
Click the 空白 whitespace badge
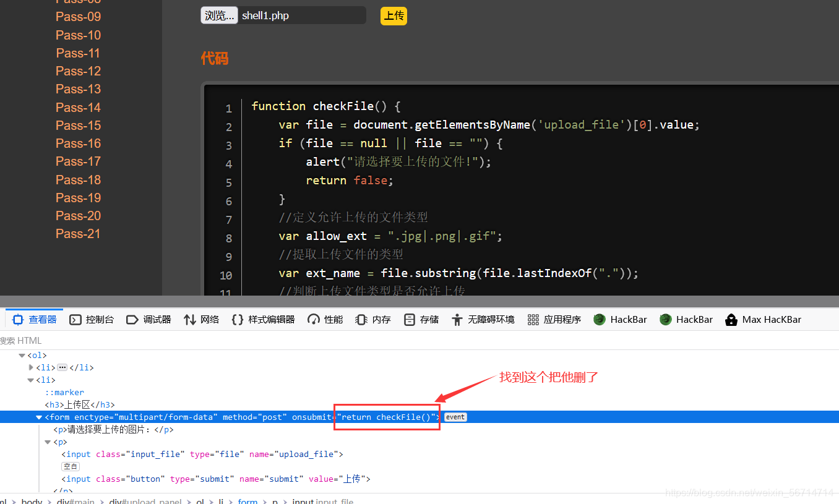(x=71, y=467)
